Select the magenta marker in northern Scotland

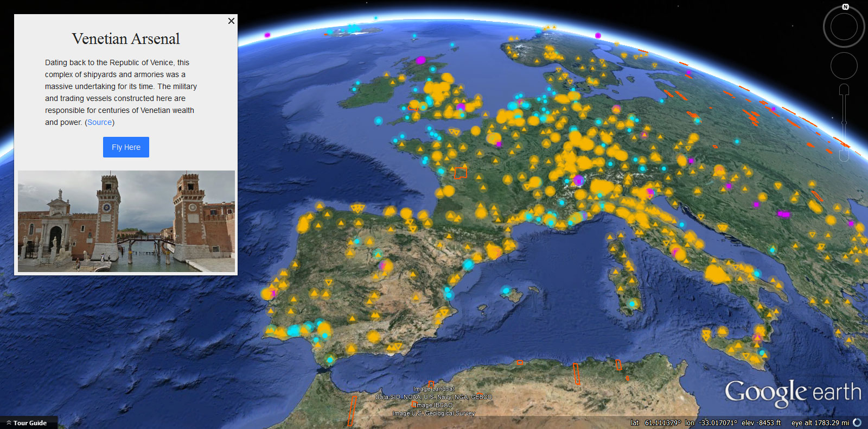[x=421, y=60]
